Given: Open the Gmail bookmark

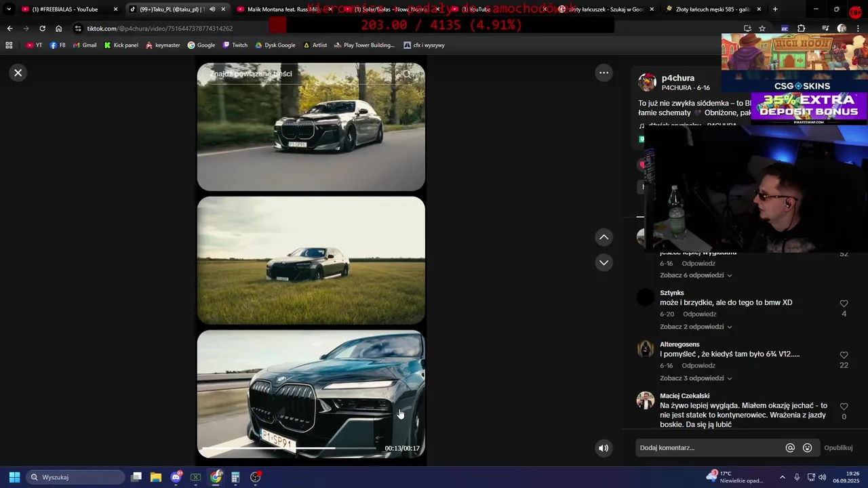Looking at the screenshot, I should click(84, 45).
